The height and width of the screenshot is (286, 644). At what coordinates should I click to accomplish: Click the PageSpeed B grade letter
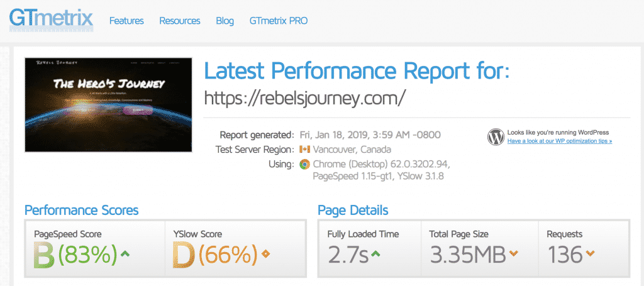pyautogui.click(x=45, y=255)
